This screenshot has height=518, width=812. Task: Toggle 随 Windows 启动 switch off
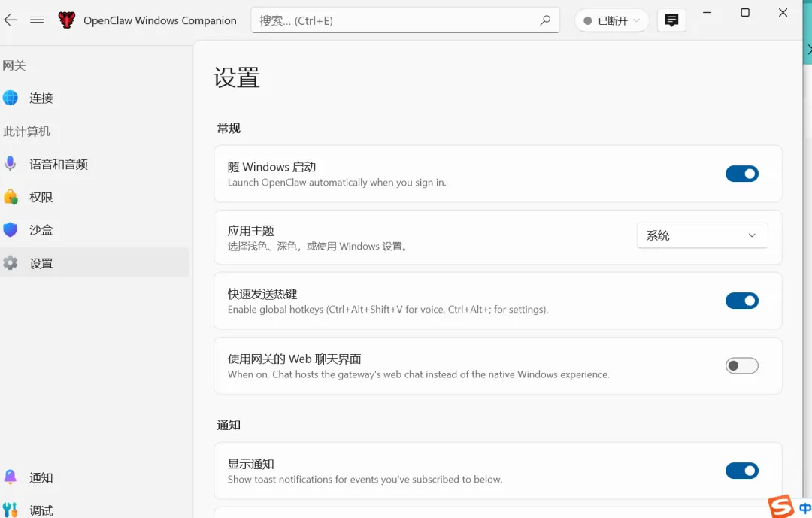pos(741,174)
